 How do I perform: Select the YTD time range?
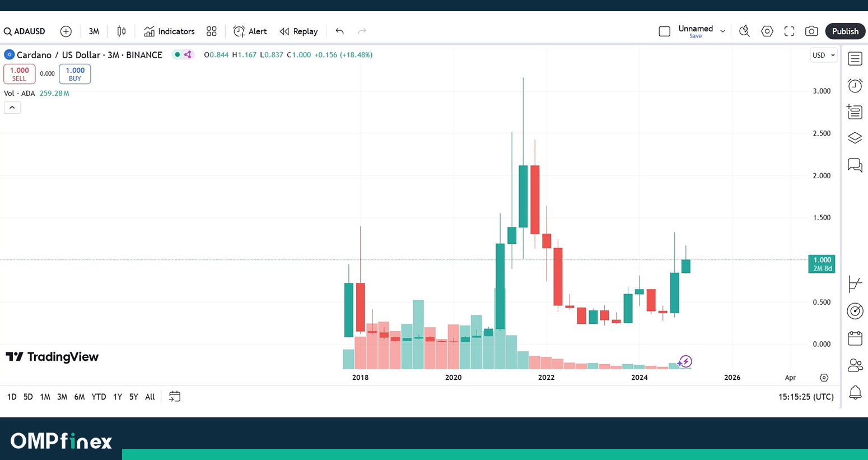99,397
